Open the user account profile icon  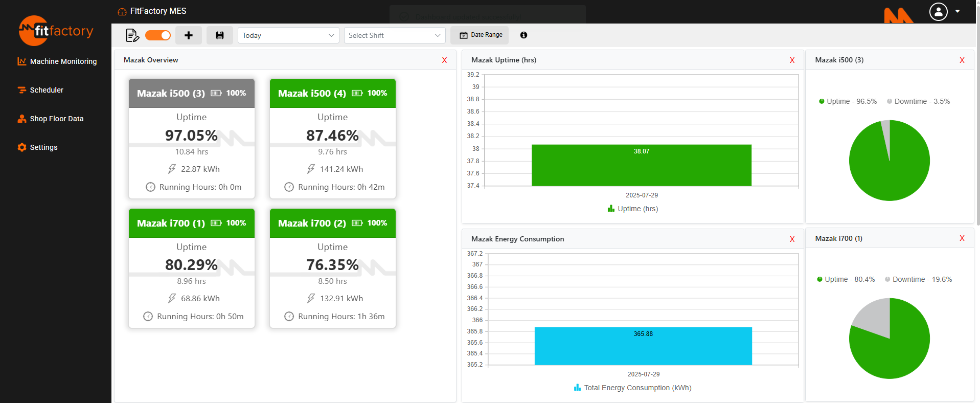coord(938,12)
